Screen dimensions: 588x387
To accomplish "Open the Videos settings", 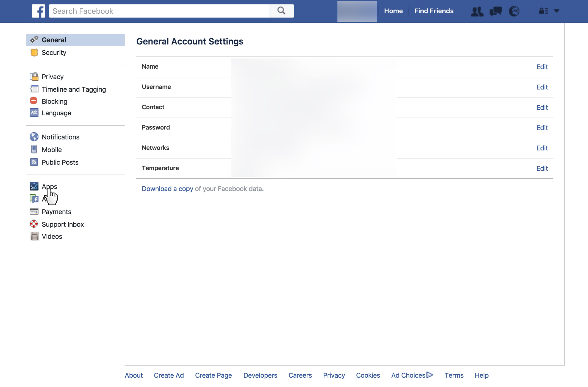I will pos(52,236).
